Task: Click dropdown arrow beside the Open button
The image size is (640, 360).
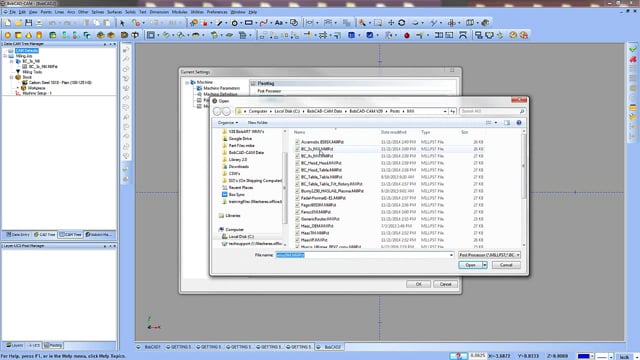Action: [x=485, y=265]
